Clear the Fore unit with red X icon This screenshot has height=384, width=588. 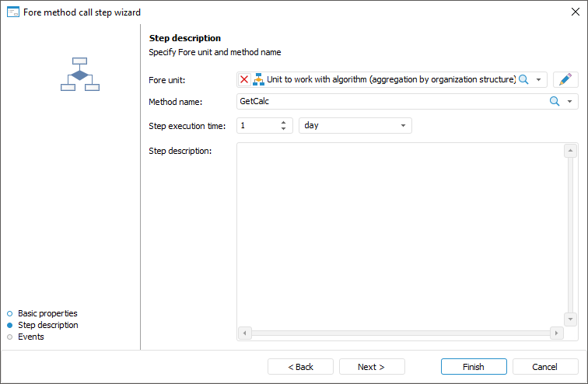click(244, 79)
